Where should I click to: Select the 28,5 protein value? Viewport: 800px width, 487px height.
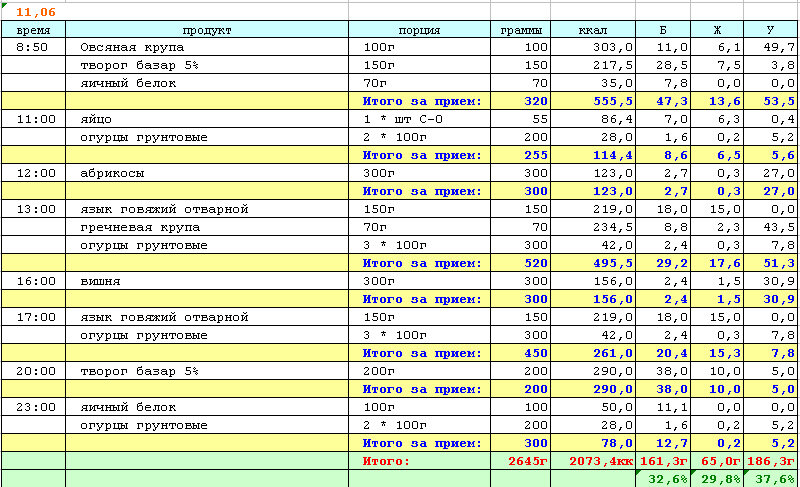[663, 65]
